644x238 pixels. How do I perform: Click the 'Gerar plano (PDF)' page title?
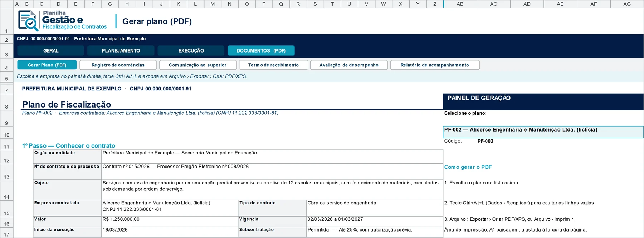[x=157, y=21]
